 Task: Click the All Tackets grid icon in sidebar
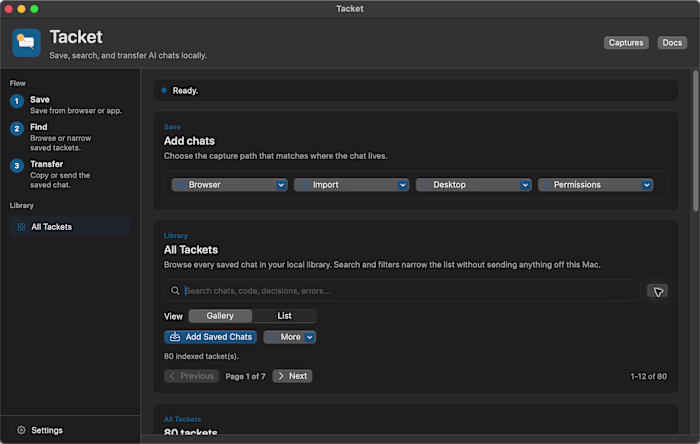pos(21,227)
